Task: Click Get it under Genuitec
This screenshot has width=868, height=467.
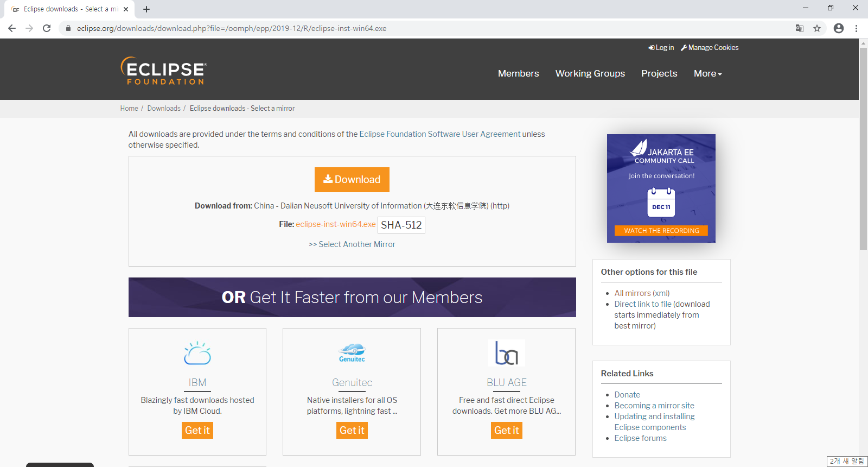Action: click(352, 430)
